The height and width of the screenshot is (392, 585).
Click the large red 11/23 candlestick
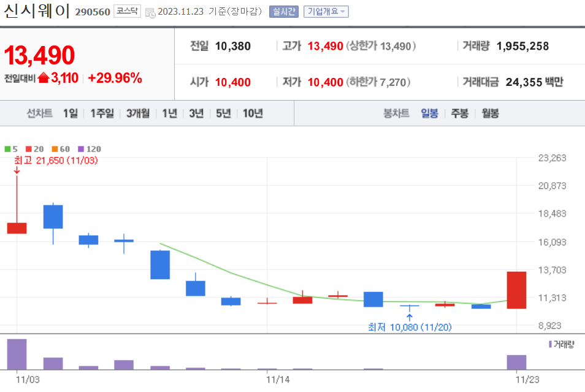516,290
